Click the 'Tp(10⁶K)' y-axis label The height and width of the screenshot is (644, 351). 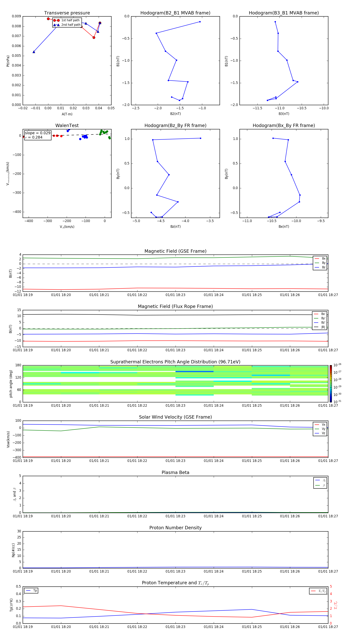[x=12, y=605]
